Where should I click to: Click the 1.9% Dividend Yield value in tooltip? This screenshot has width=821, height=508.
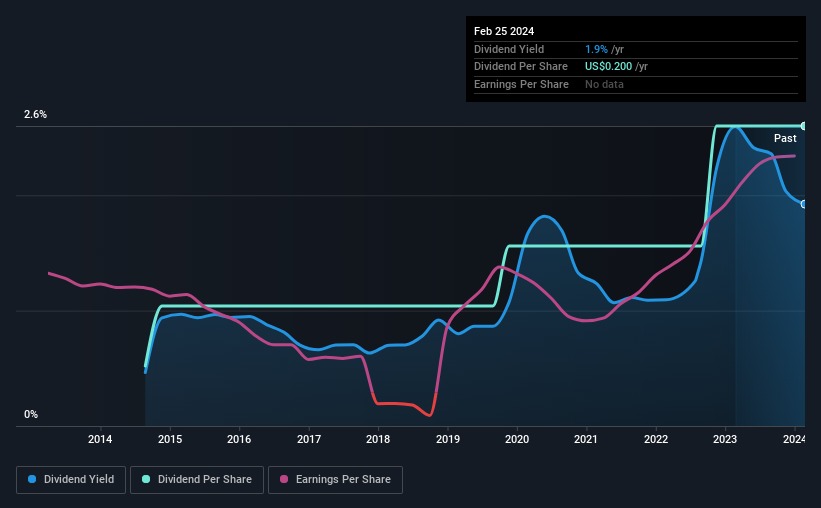596,49
